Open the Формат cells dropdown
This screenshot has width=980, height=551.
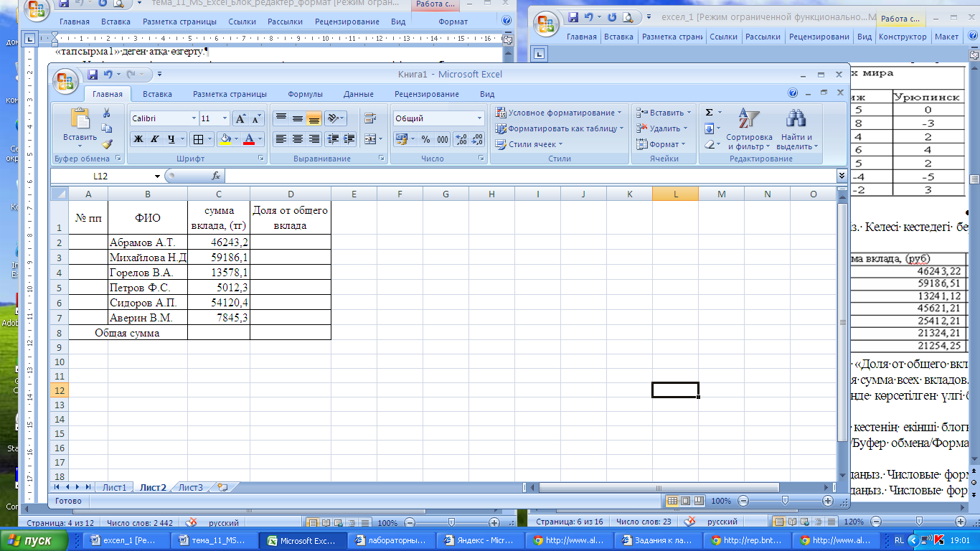tap(661, 144)
